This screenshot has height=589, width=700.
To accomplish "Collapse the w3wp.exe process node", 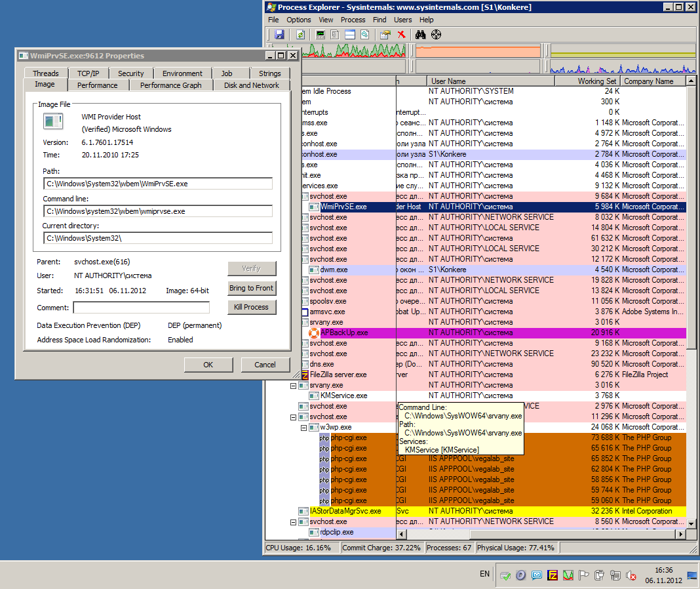I will 303,428.
